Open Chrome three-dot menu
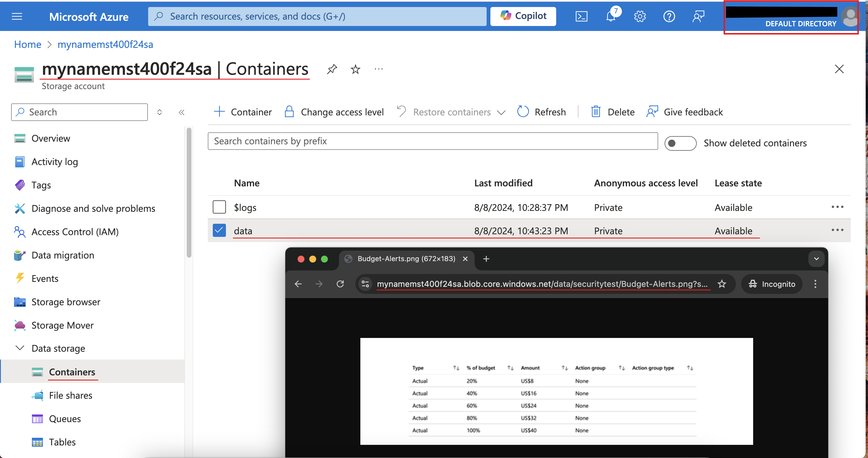868x458 pixels. tap(815, 284)
